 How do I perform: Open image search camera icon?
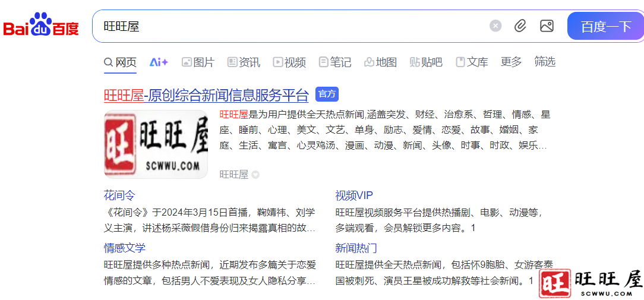547,26
